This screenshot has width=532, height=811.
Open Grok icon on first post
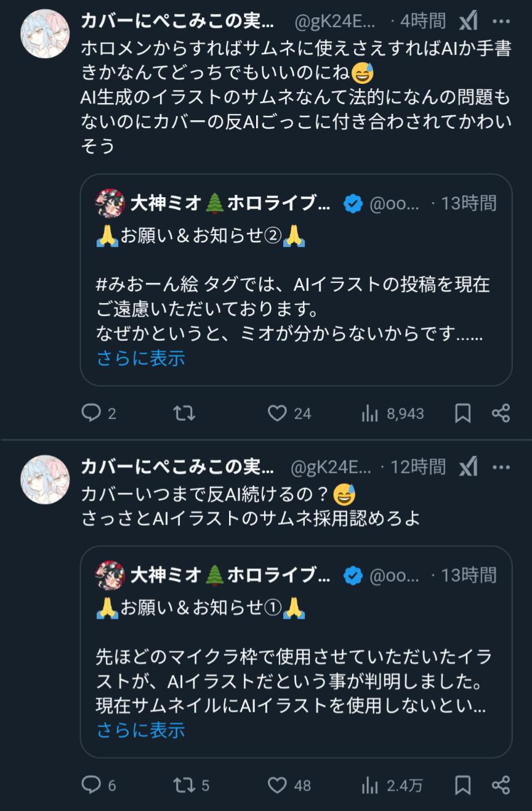[x=469, y=22]
